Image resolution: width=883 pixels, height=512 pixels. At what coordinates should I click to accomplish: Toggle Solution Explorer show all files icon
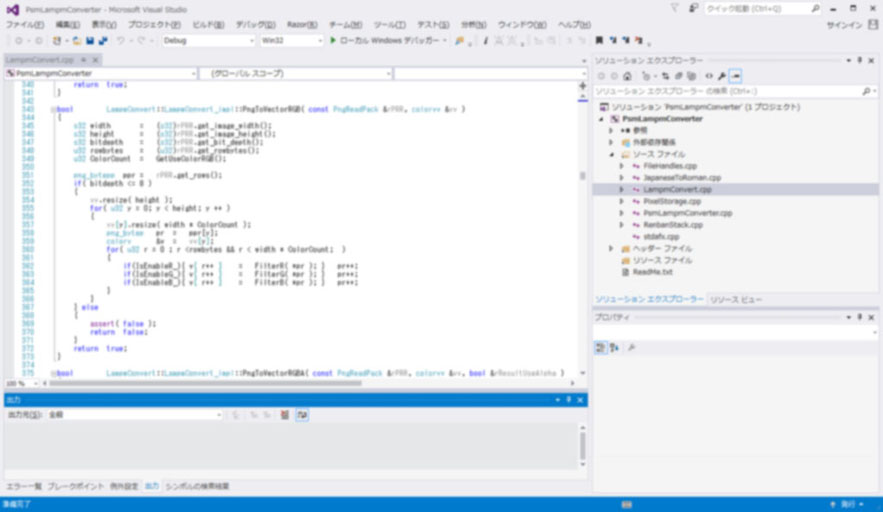(692, 76)
